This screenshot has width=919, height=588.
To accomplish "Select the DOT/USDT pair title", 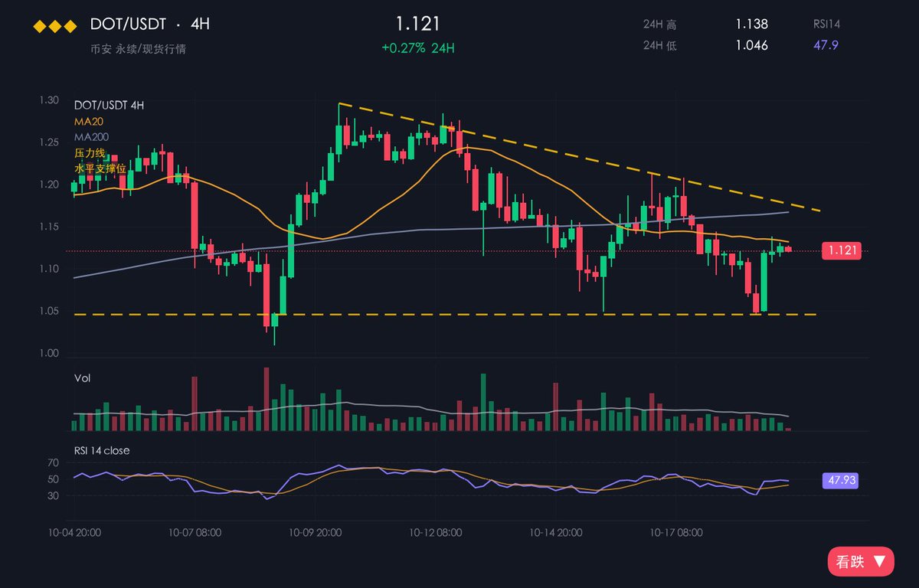I will (127, 24).
